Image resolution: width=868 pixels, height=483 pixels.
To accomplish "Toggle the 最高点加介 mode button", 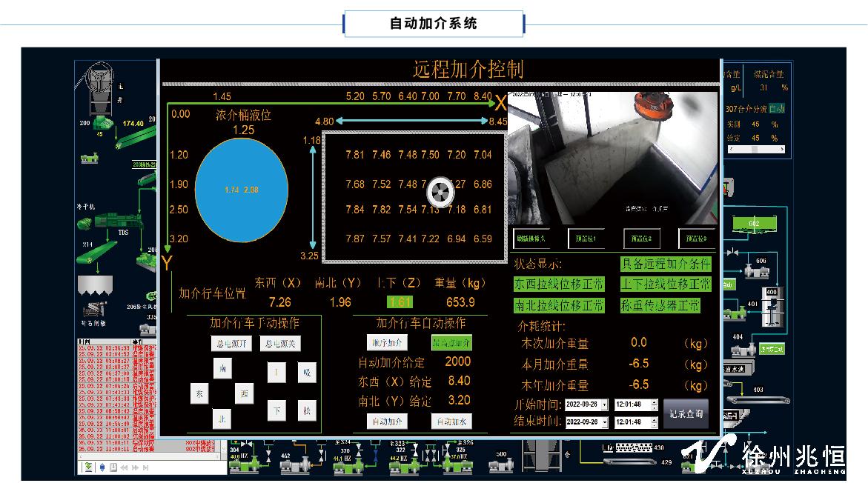I will tap(451, 343).
